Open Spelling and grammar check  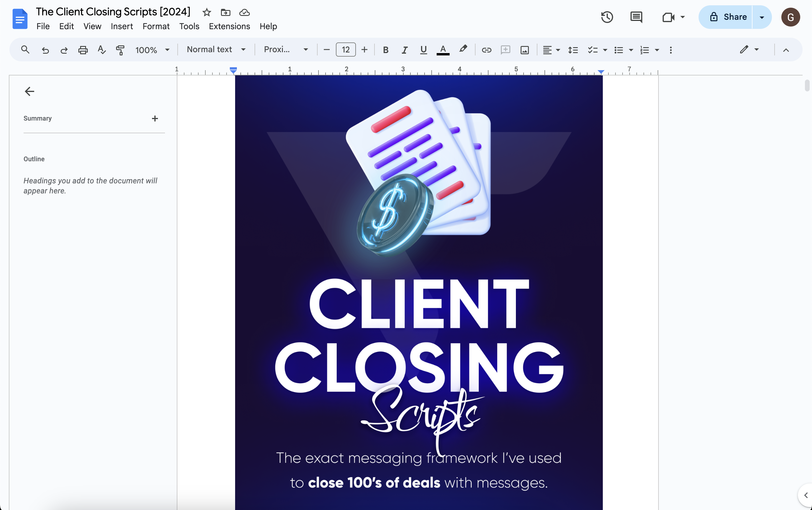101,50
